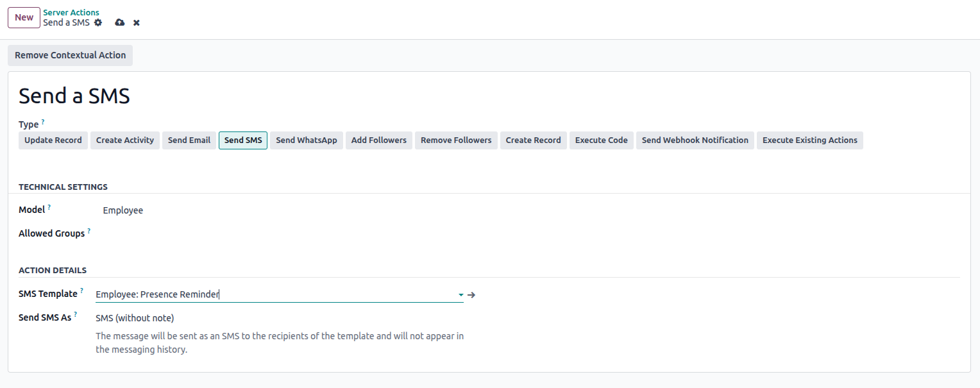Select the Update Record type
980x388 pixels.
coord(53,140)
